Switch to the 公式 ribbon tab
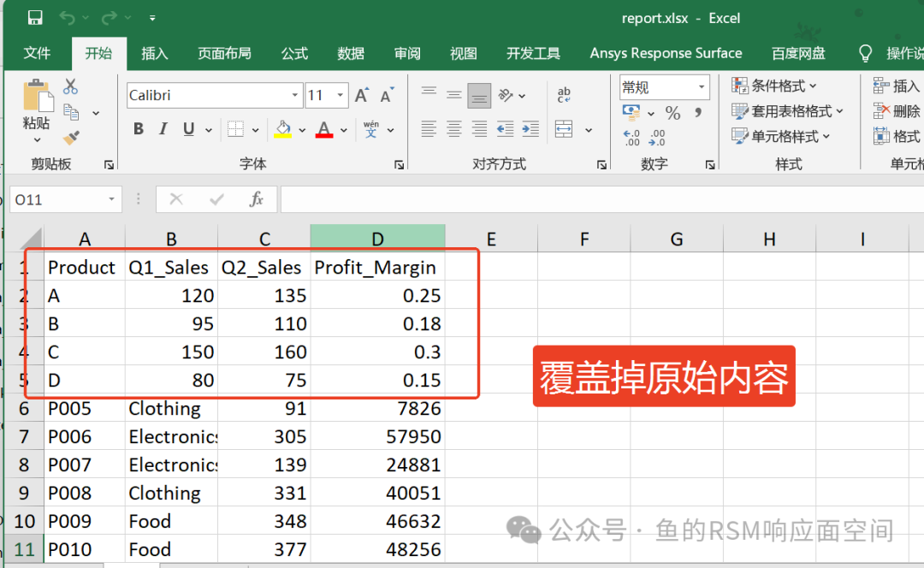924x568 pixels. coord(294,53)
